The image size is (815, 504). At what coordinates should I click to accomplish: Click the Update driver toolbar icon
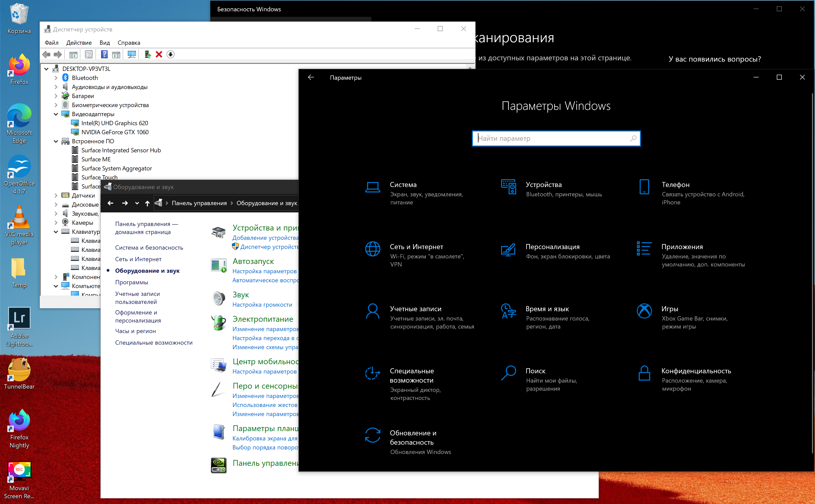point(148,54)
